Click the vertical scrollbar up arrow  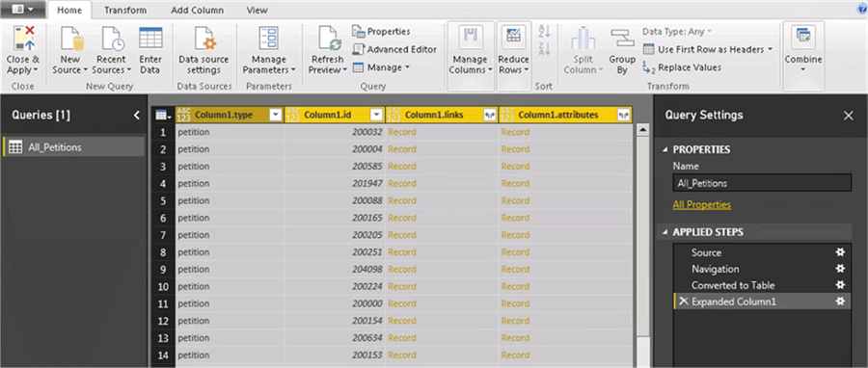(x=642, y=130)
